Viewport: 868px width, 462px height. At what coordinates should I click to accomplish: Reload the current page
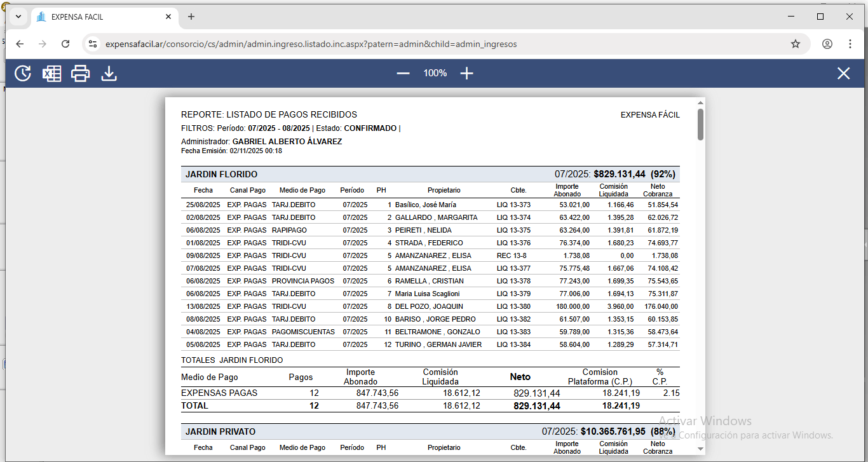[x=65, y=44]
